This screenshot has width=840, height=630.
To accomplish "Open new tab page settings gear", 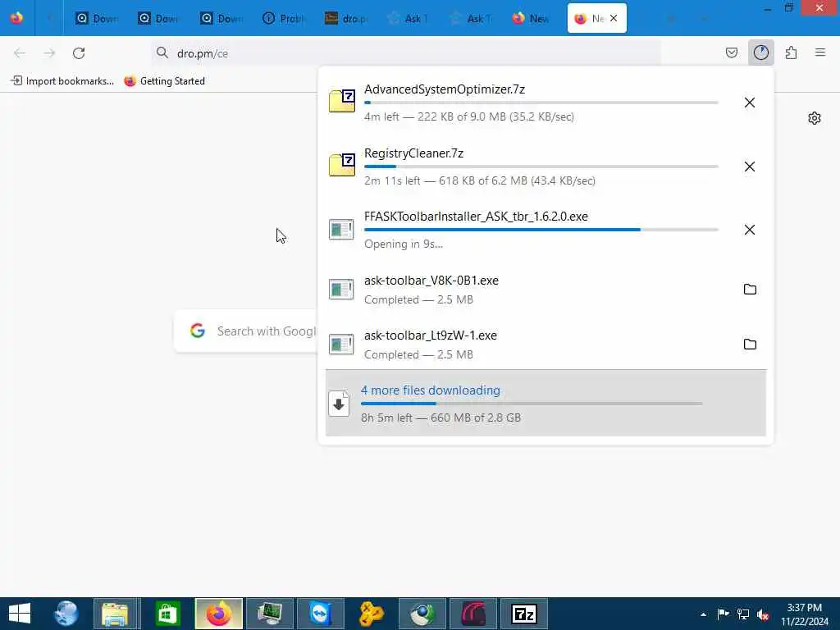I will (815, 118).
